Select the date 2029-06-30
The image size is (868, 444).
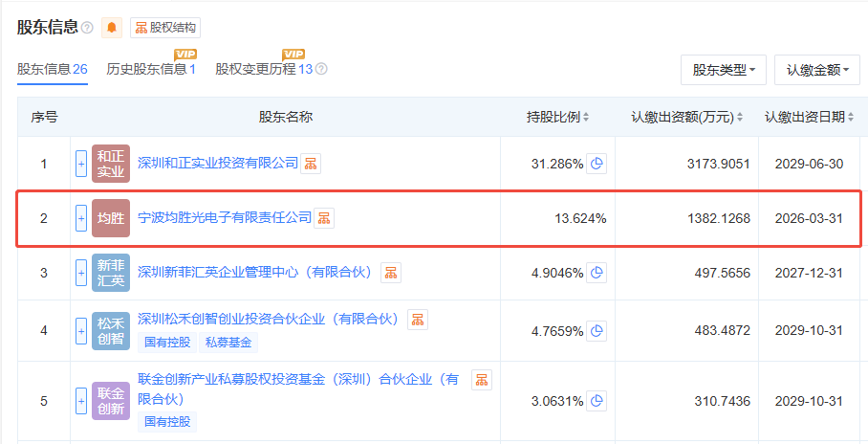(809, 164)
